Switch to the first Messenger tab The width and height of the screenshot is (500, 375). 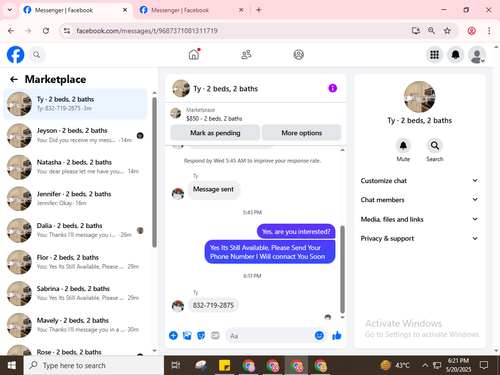point(76,10)
